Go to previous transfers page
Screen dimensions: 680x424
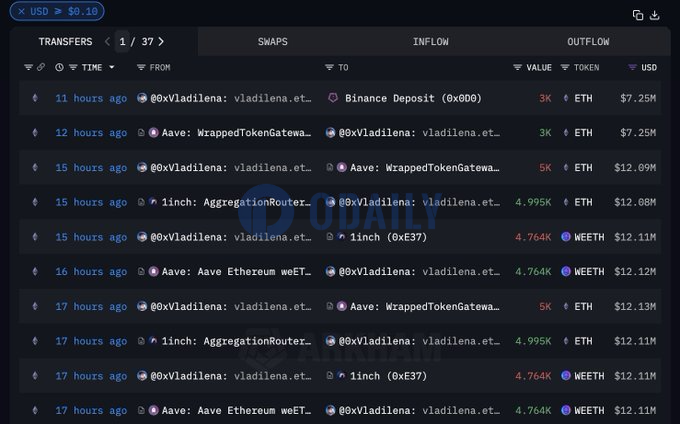[107, 42]
